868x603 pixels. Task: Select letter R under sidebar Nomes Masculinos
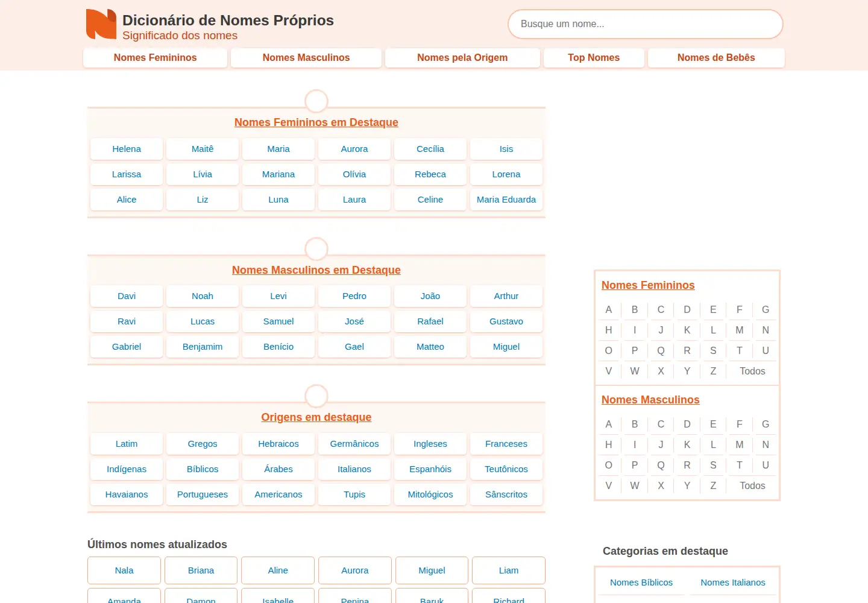[x=687, y=466]
